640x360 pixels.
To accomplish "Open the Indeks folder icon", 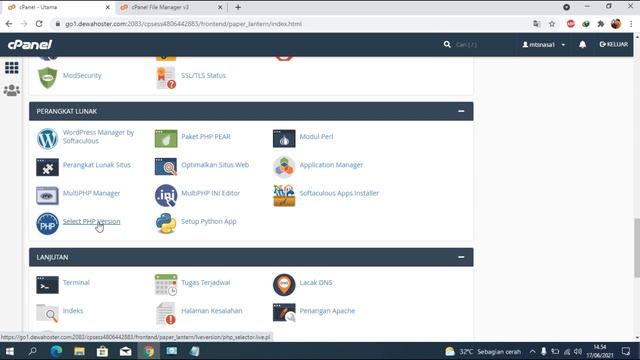I will pyautogui.click(x=47, y=313).
